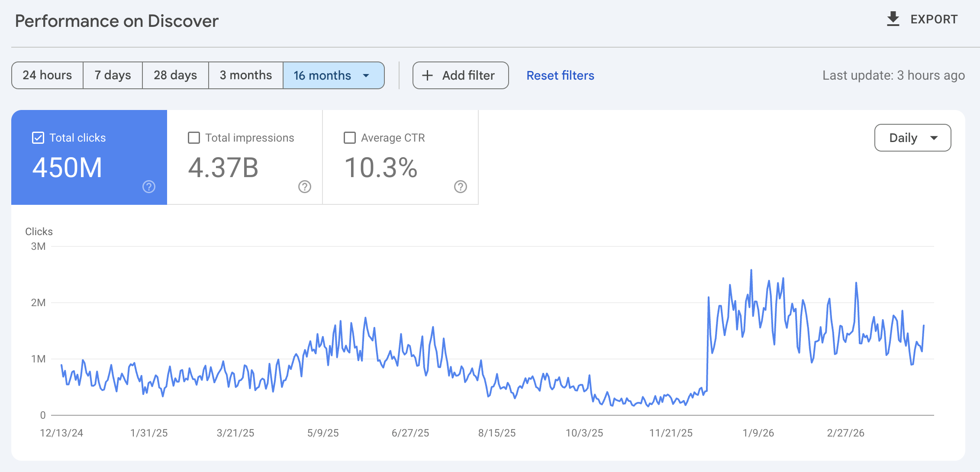Click the Reset filters link

tap(560, 75)
